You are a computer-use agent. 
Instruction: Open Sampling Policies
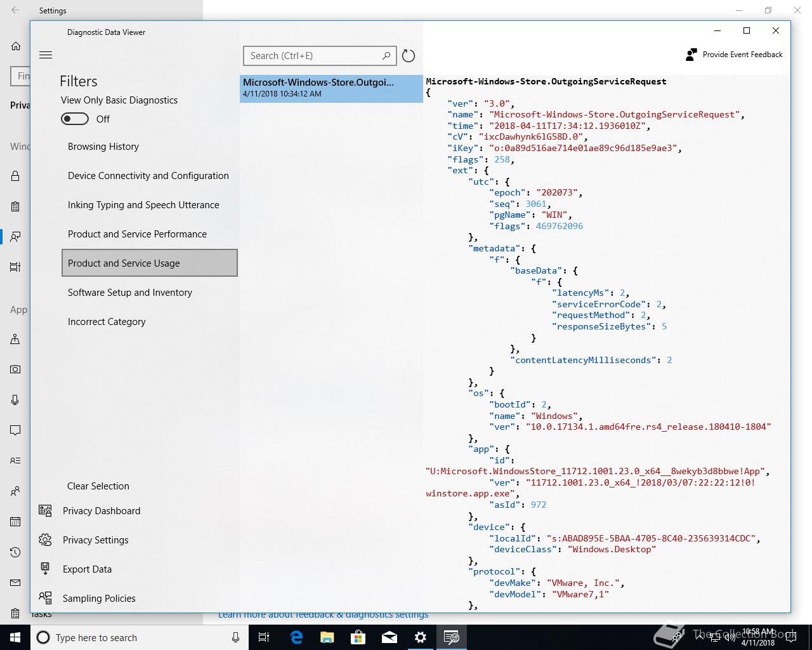[x=99, y=599]
